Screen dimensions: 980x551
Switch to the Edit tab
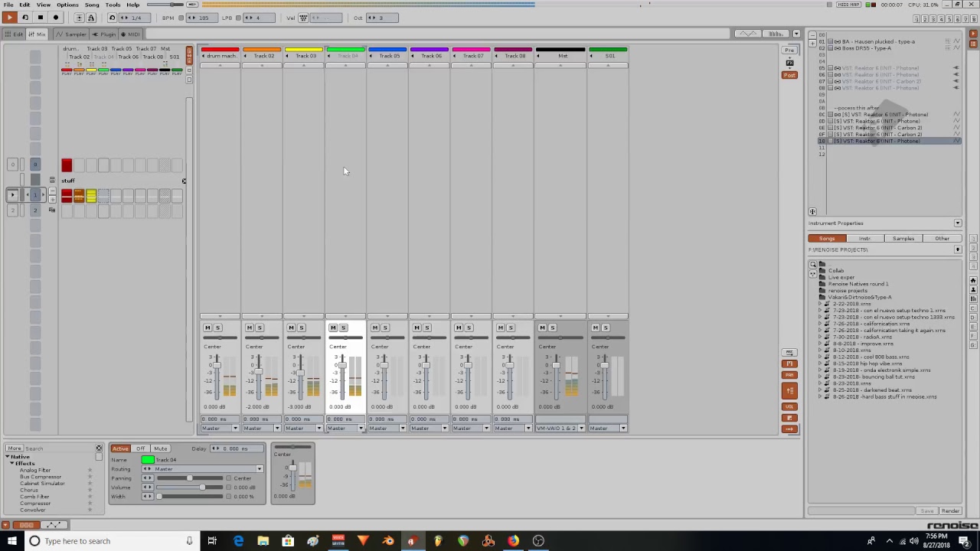(x=14, y=34)
